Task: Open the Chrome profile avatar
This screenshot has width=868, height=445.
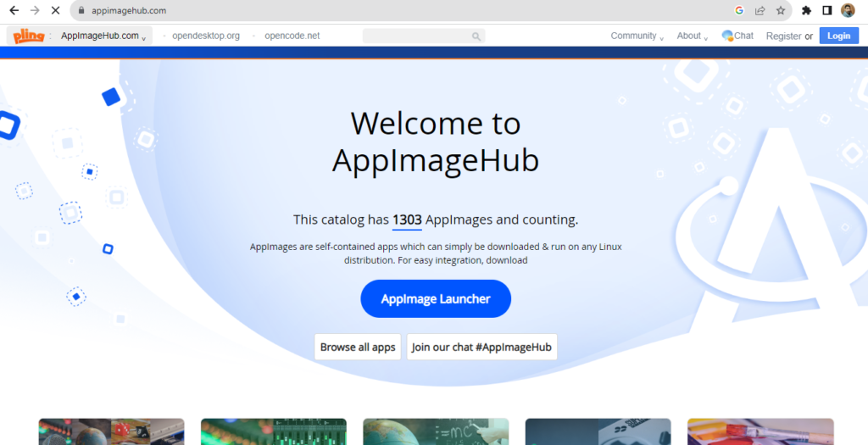Action: [x=848, y=11]
